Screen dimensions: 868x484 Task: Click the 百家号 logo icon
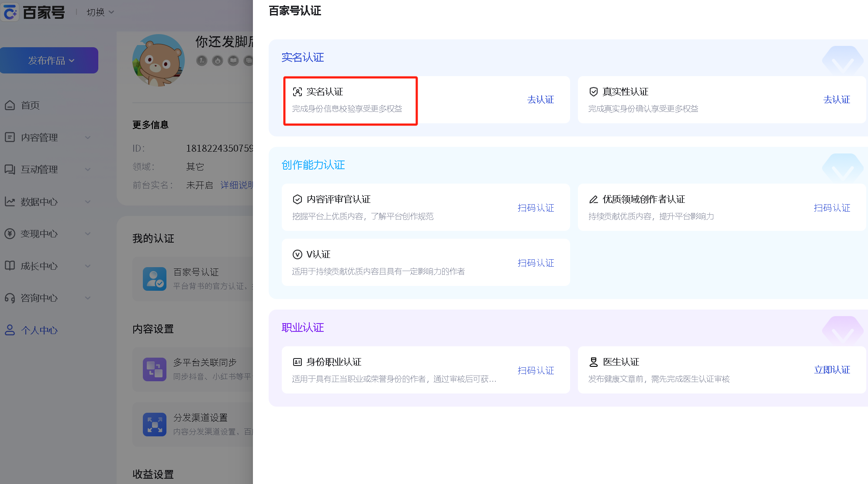click(x=10, y=12)
